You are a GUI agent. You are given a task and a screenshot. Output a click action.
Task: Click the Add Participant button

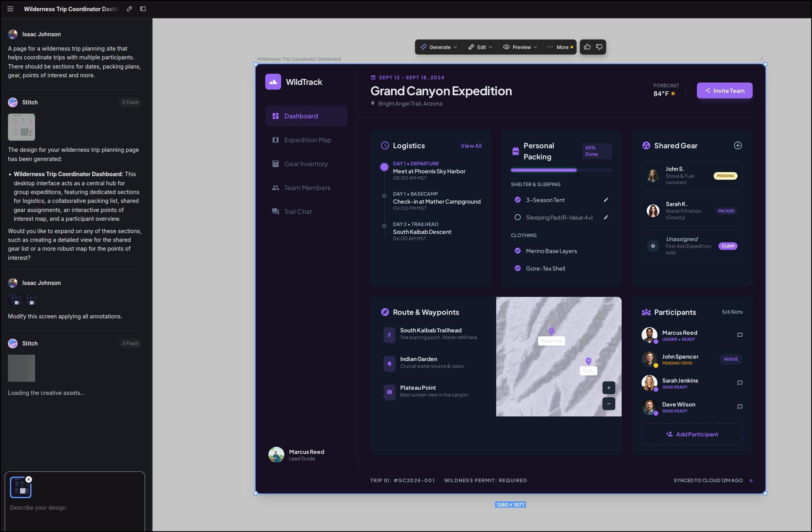pos(692,434)
